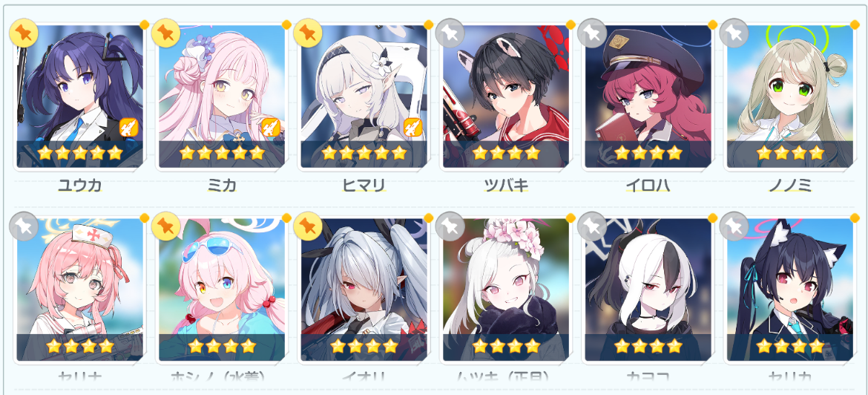Unpin ユウカ using her yellow pin icon
Image resolution: width=868 pixels, height=395 pixels.
[x=24, y=33]
